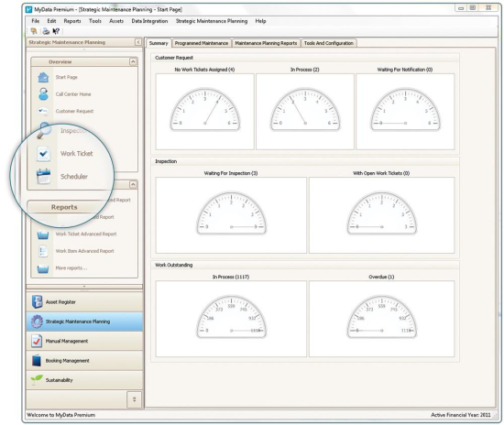Select Sustainability navigation button

[84, 380]
